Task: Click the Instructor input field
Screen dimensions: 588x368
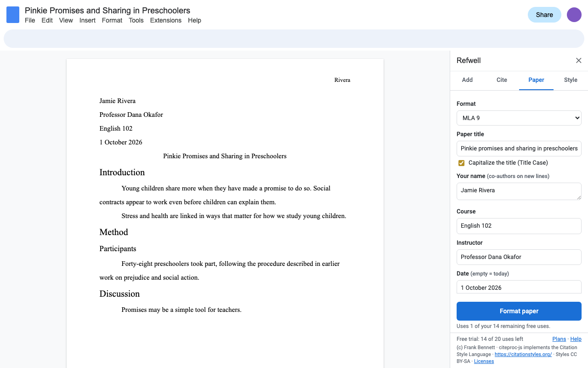Action: click(519, 257)
